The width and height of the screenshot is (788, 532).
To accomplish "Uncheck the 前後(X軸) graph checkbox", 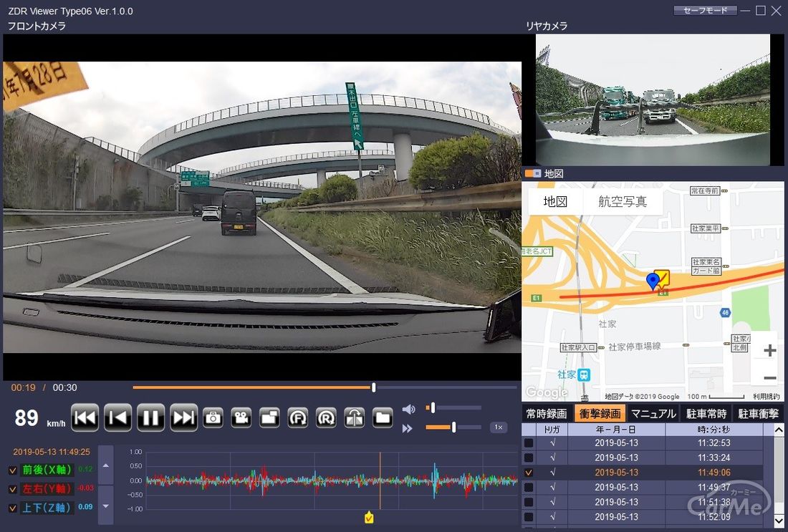I will 13,470.
